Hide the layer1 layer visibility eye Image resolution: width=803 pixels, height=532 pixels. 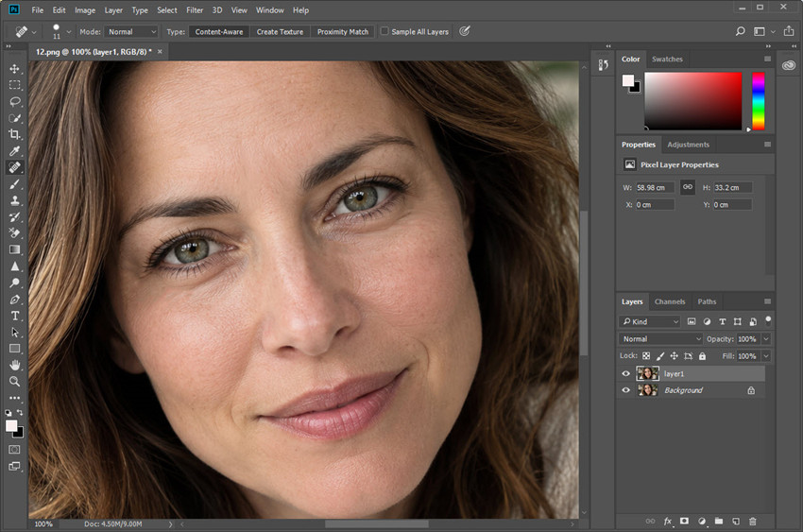click(x=625, y=373)
